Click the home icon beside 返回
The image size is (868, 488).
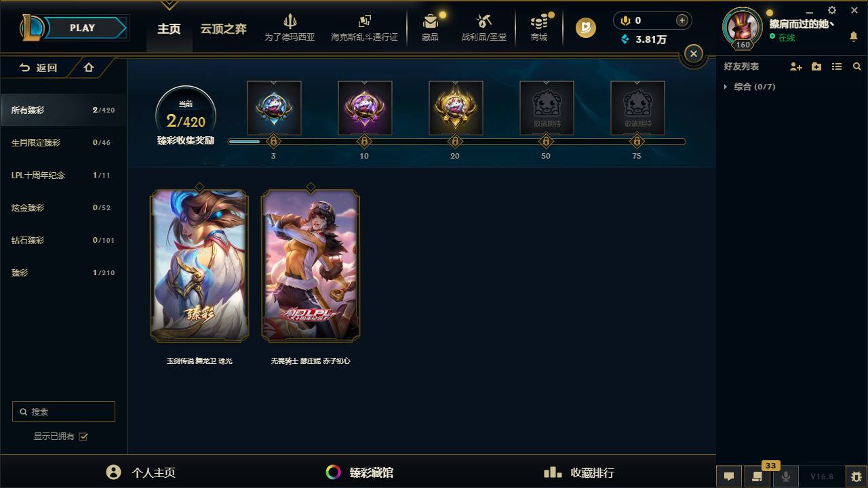(x=89, y=67)
